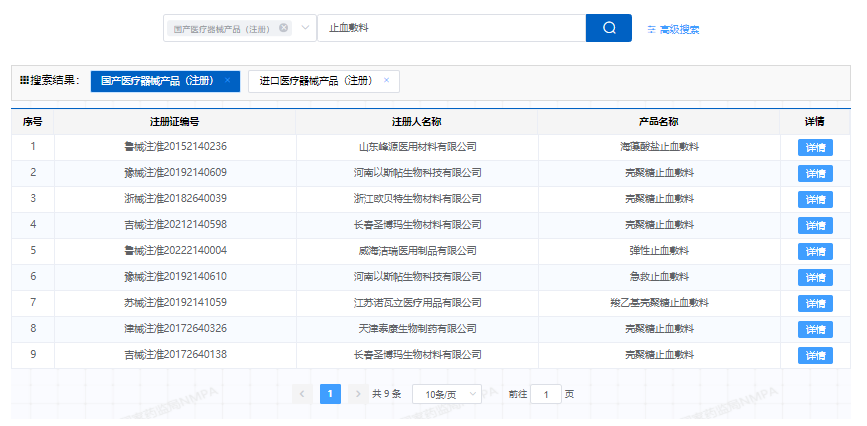Image resolution: width=867 pixels, height=426 pixels.
Task: Close the 国产医疗器械产品 results tab X icon
Action: click(227, 80)
